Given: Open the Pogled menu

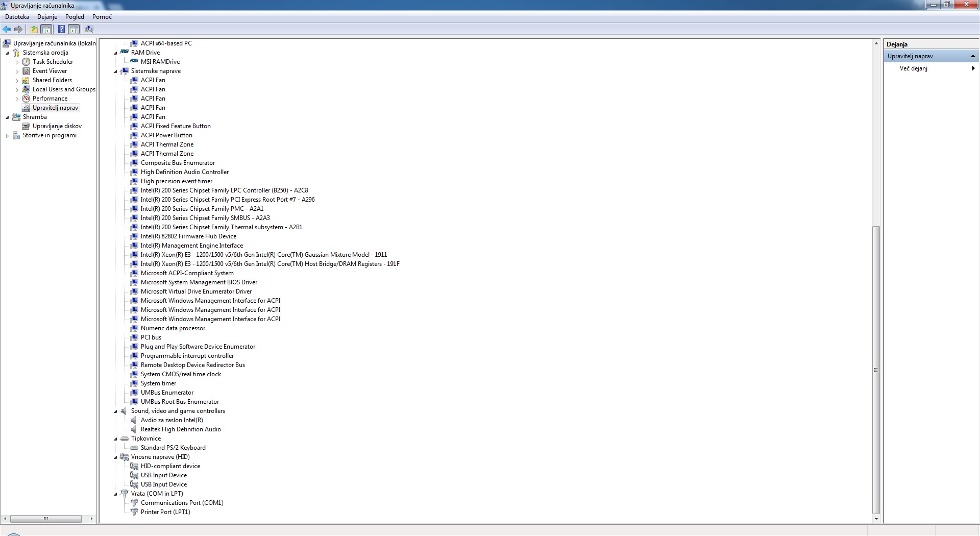Looking at the screenshot, I should (75, 17).
